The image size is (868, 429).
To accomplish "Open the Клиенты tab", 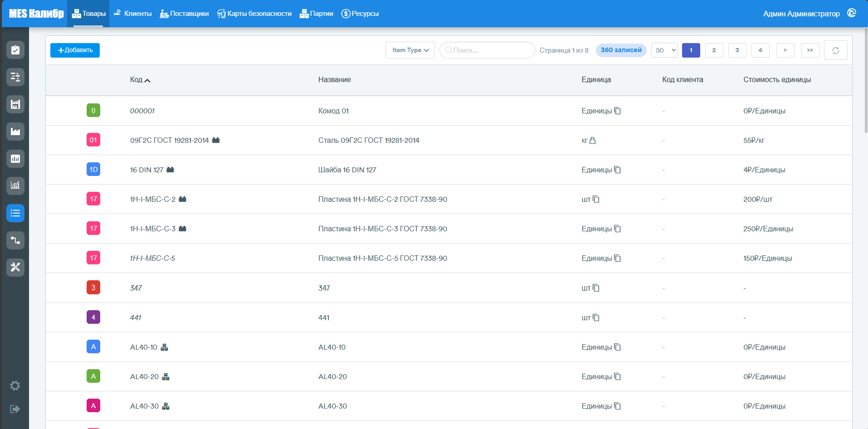I will [132, 14].
